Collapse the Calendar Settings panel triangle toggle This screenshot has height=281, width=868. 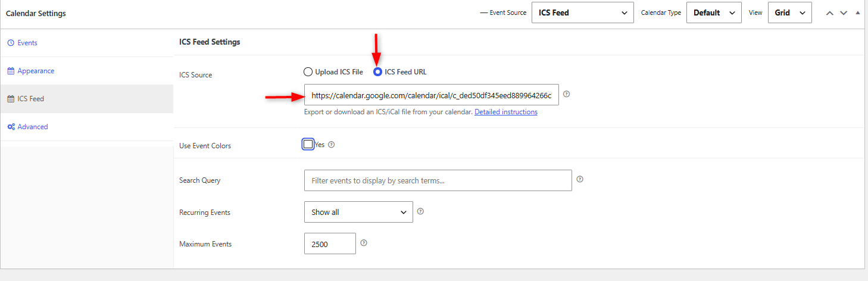(857, 13)
